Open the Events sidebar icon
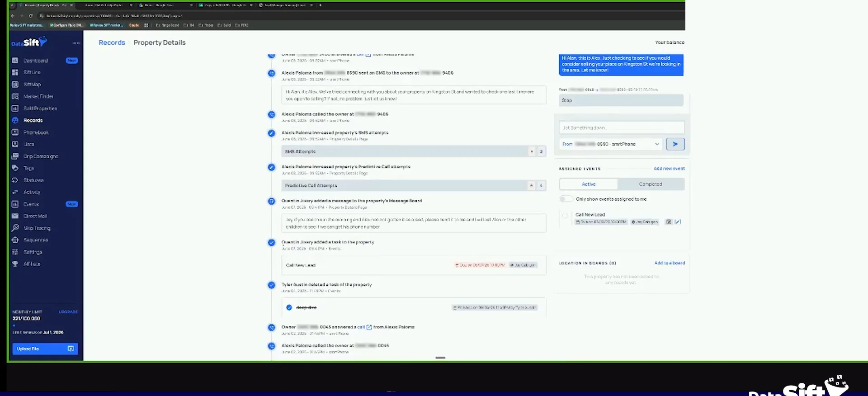The image size is (868, 396). pyautogui.click(x=15, y=204)
